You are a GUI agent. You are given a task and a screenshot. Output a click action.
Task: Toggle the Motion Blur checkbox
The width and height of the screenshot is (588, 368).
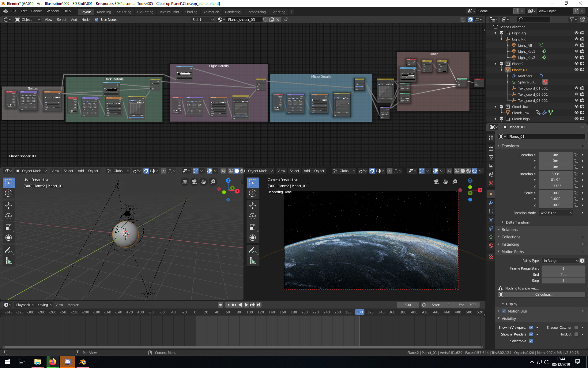(x=504, y=311)
